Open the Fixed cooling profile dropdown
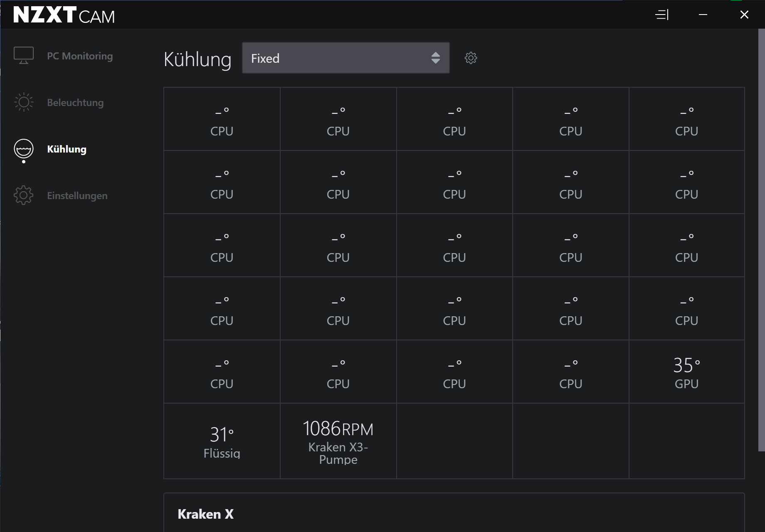Screen dimensions: 765x532 pyautogui.click(x=346, y=58)
